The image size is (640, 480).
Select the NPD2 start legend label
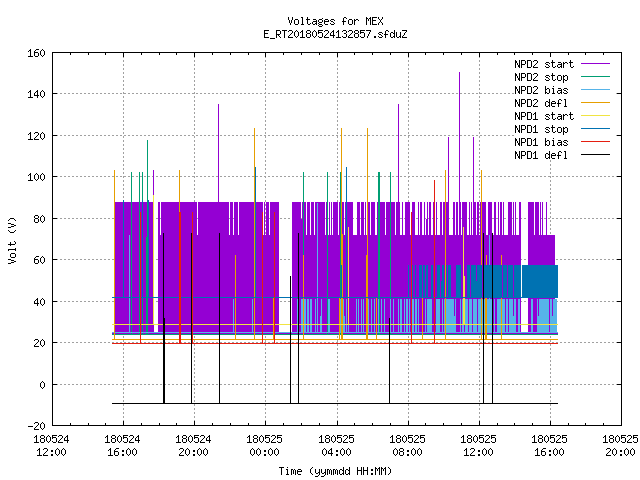[x=544, y=64]
